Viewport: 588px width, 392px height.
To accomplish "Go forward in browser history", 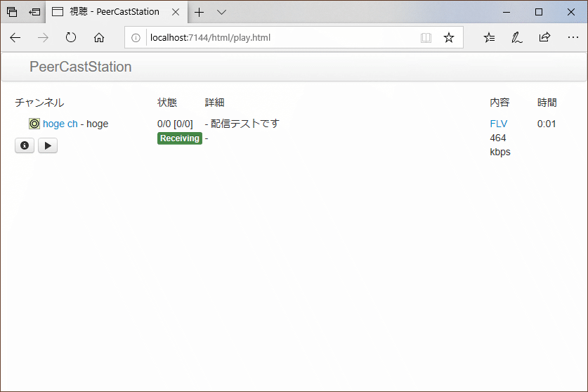I will [43, 37].
